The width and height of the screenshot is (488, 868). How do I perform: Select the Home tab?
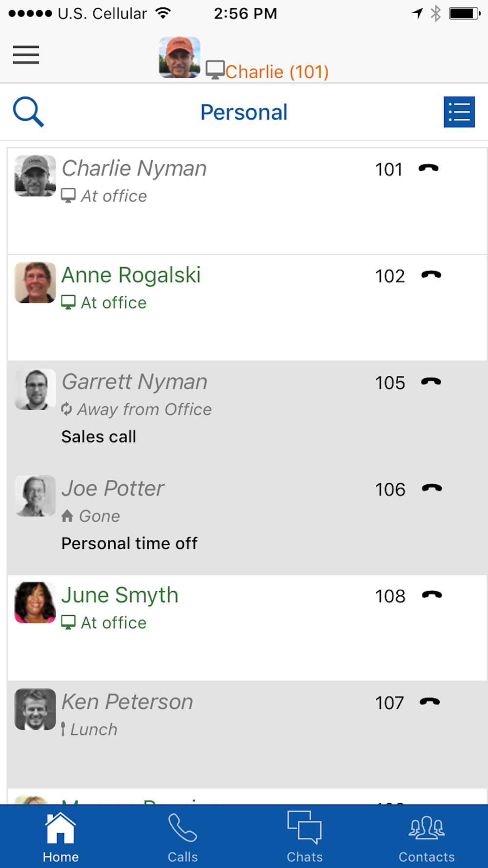[x=61, y=837]
